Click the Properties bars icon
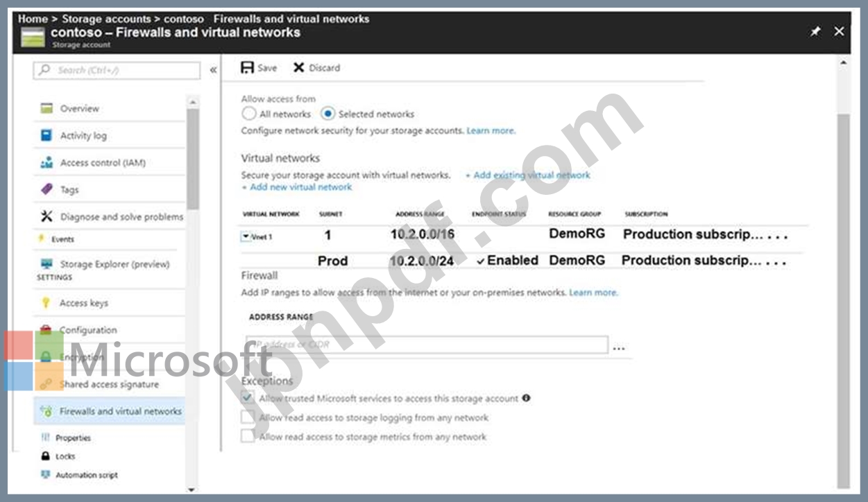This screenshot has height=502, width=868. coord(46,438)
